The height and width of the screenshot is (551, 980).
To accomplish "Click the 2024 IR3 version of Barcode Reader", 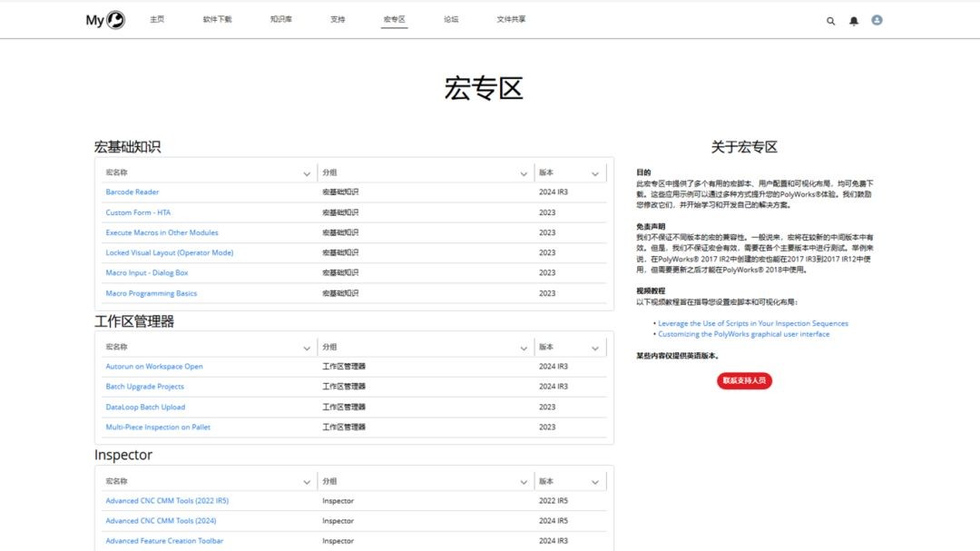I will 554,192.
